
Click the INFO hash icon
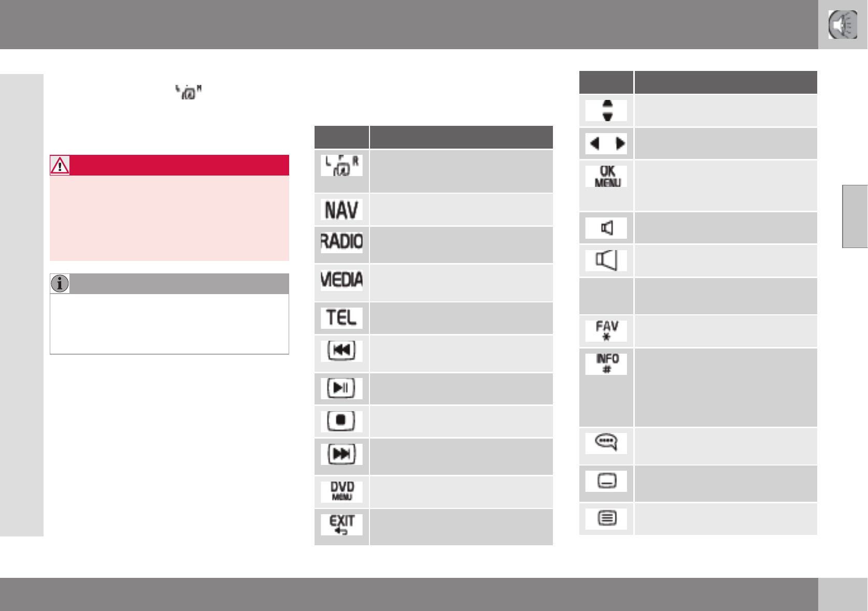(x=606, y=364)
